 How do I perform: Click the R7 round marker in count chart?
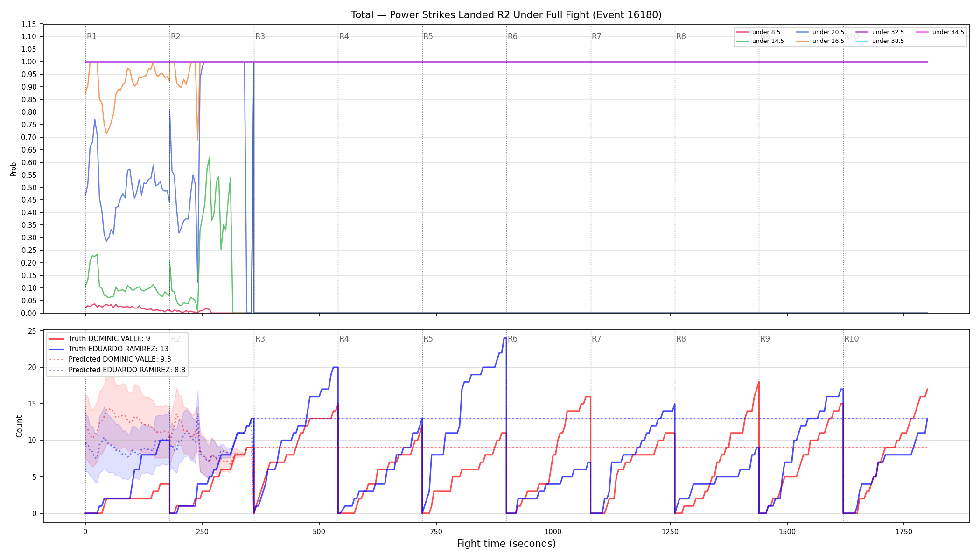pyautogui.click(x=596, y=339)
